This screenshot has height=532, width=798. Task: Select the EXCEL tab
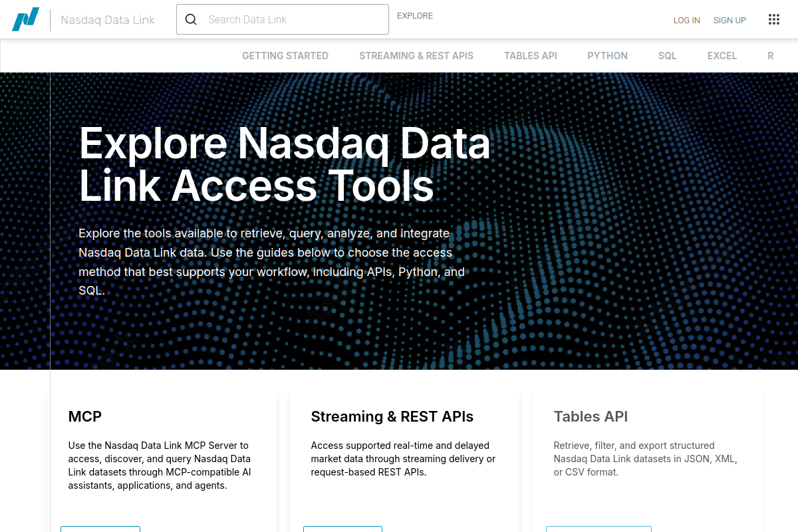coord(722,56)
